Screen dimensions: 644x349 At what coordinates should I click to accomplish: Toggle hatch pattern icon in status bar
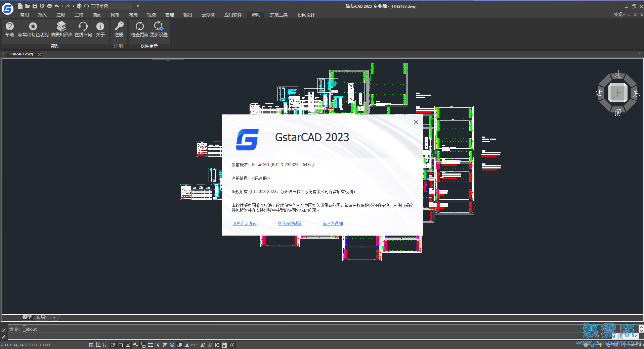click(217, 345)
